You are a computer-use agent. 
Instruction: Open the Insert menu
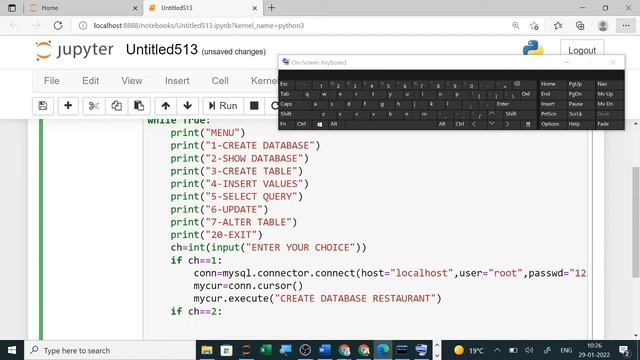(177, 81)
